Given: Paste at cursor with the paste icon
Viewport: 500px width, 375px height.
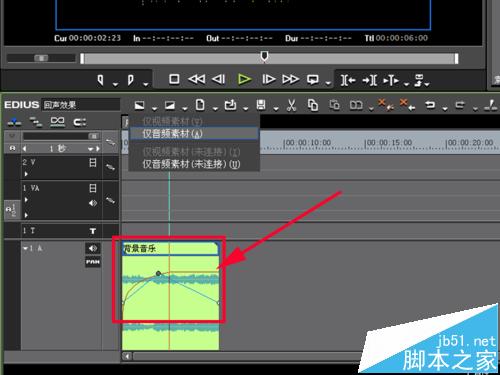Looking at the screenshot, I should pos(334,105).
